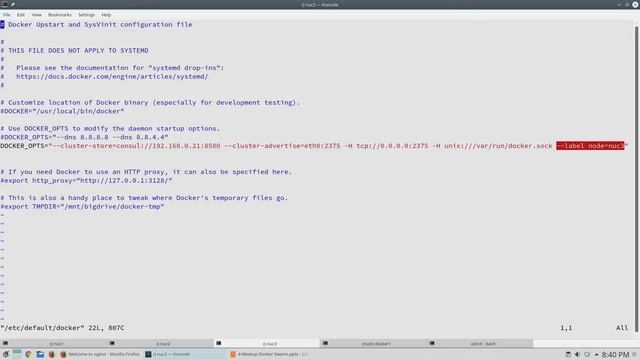Click the terminal vertical scrollbar
This screenshot has height=360, width=640.
click(636, 180)
